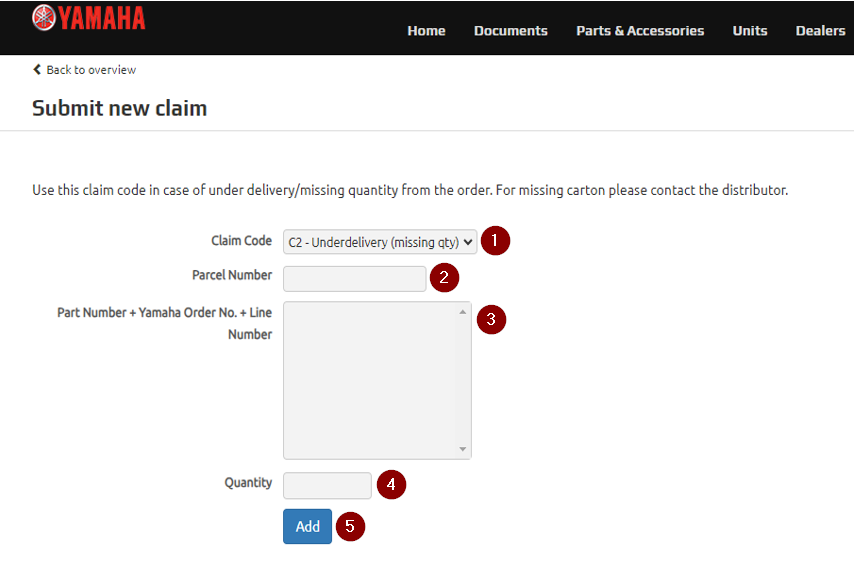Open the Home menu item

(x=426, y=31)
